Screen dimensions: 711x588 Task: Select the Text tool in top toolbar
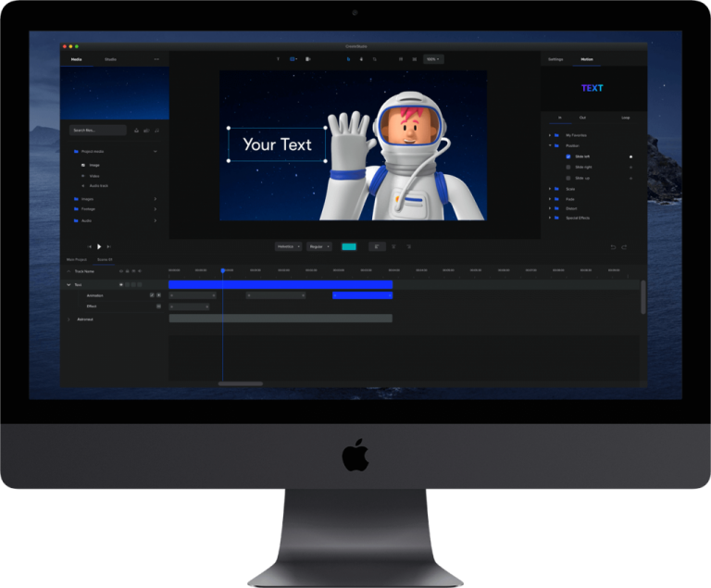[x=279, y=59]
